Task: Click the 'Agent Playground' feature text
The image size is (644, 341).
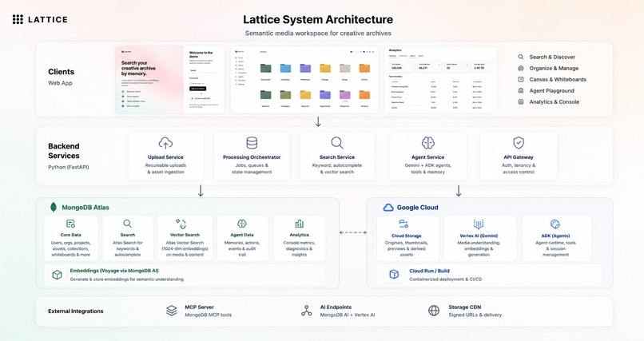Action: pos(551,91)
